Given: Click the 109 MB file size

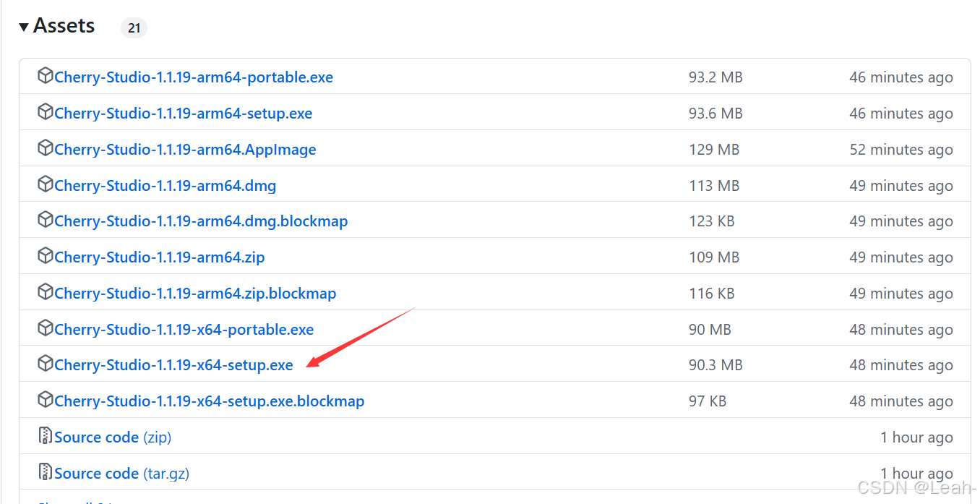Looking at the screenshot, I should (714, 257).
